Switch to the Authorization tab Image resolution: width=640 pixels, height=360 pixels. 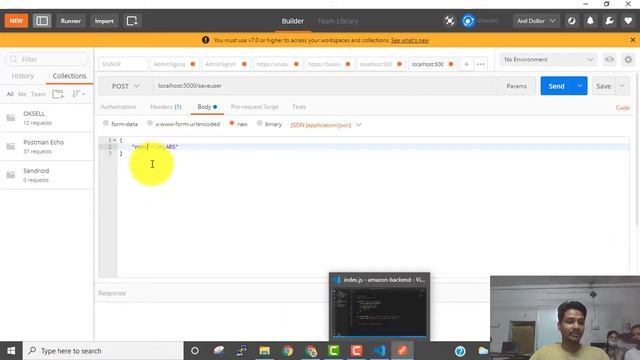coord(118,107)
